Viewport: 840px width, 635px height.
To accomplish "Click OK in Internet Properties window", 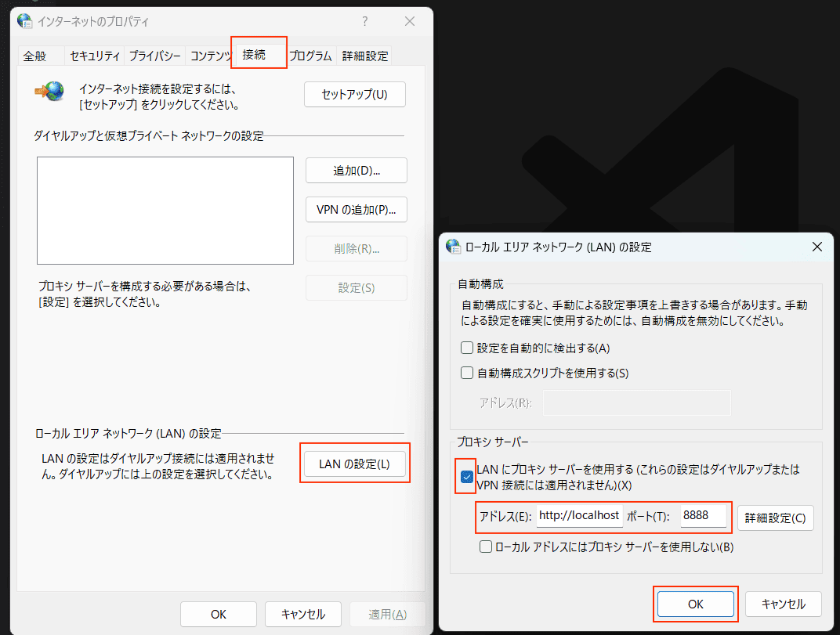I will tap(219, 614).
